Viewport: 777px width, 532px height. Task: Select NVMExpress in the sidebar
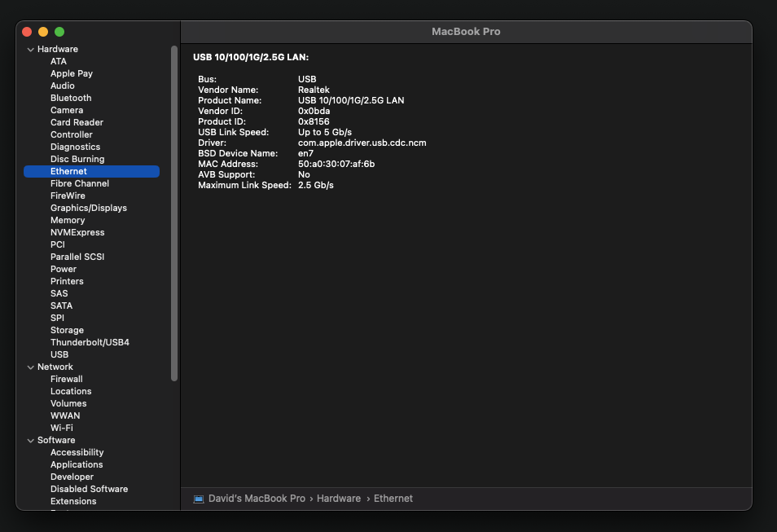click(x=77, y=232)
